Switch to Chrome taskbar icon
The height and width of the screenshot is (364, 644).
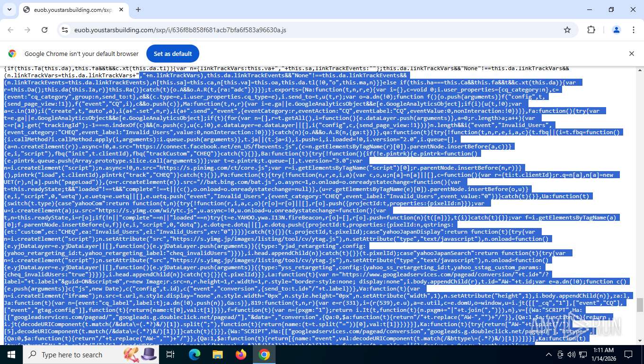point(264,355)
